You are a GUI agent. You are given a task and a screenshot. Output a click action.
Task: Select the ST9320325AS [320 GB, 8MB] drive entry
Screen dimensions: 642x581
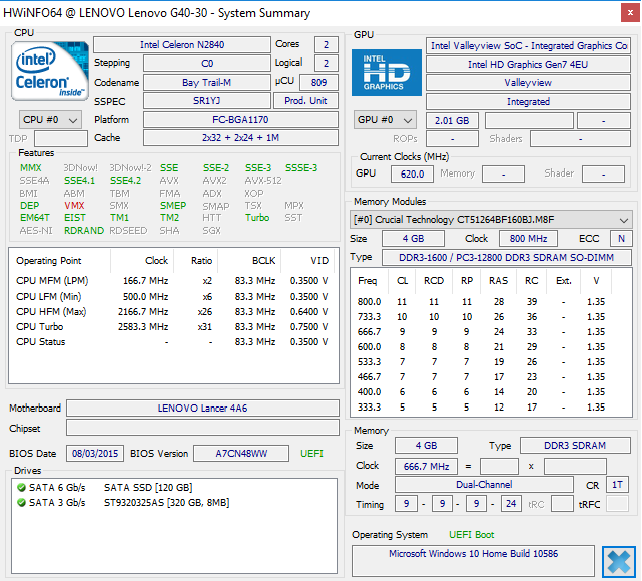(167, 502)
